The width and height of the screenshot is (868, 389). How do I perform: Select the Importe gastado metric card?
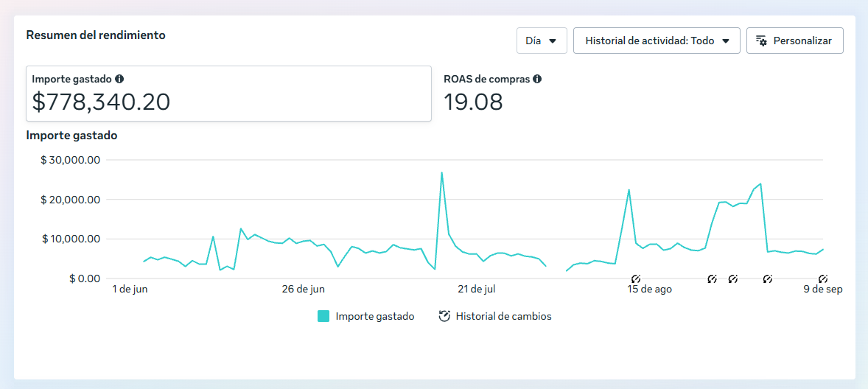click(x=228, y=94)
